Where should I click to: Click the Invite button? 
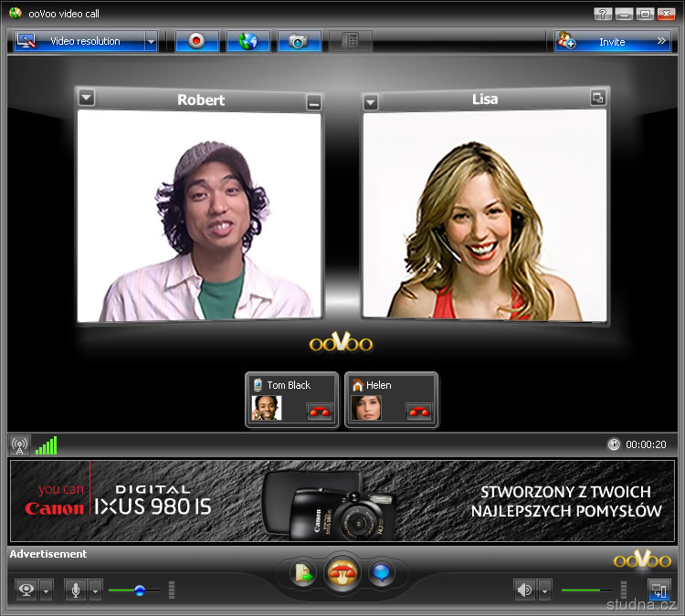pyautogui.click(x=613, y=41)
